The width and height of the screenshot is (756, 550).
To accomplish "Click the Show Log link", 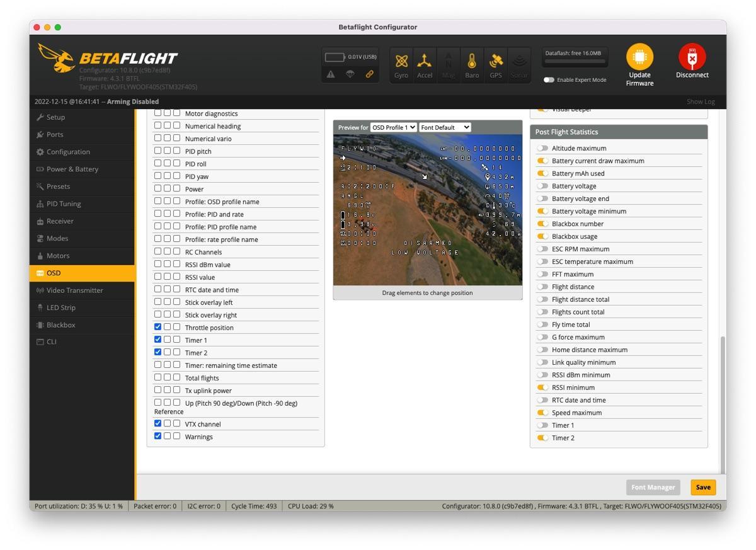I will (701, 101).
